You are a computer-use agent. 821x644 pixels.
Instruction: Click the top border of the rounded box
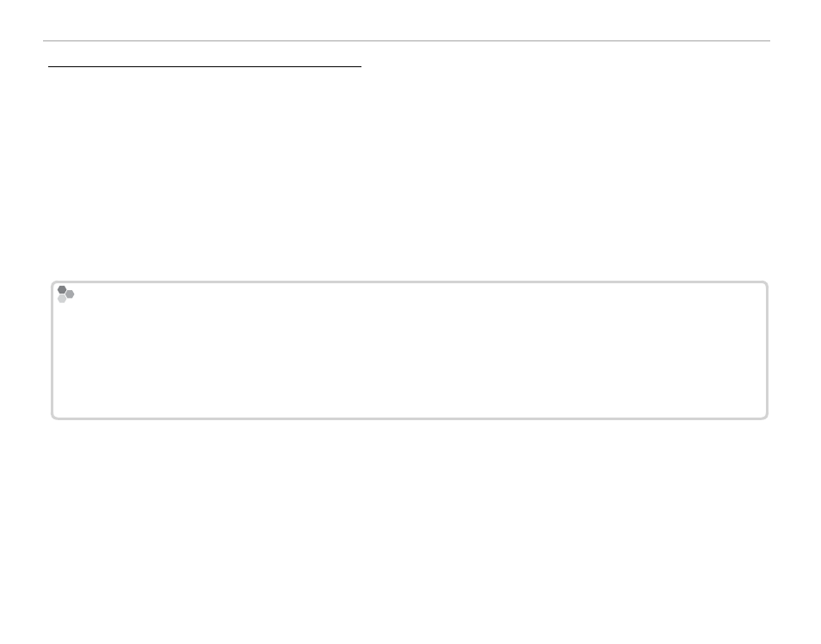tap(410, 282)
